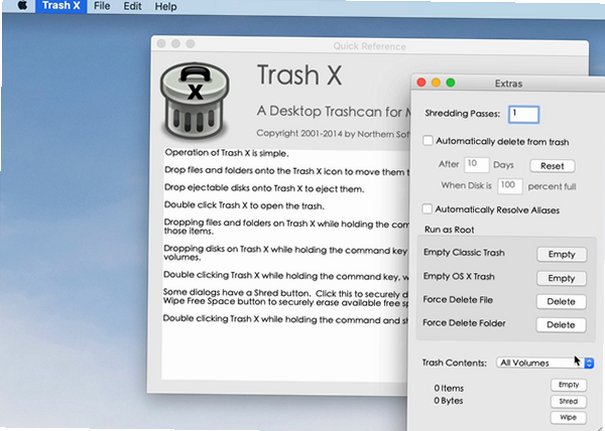The height and width of the screenshot is (431, 605).
Task: Click the '0 Bytes' text
Action: 448,401
